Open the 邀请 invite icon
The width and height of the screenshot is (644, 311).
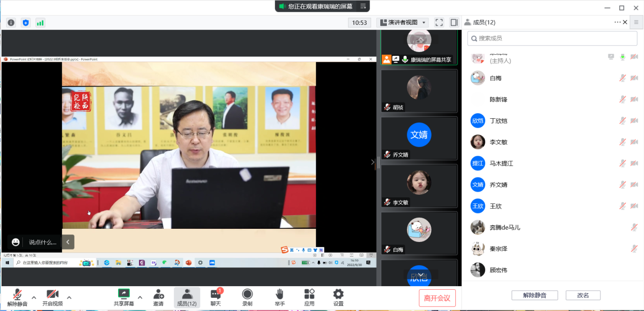click(158, 297)
